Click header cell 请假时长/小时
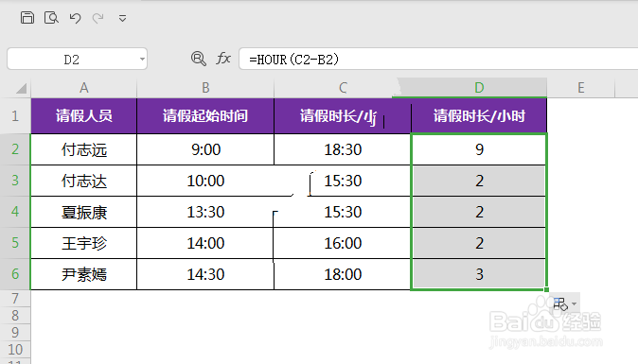The image size is (638, 364). click(479, 116)
